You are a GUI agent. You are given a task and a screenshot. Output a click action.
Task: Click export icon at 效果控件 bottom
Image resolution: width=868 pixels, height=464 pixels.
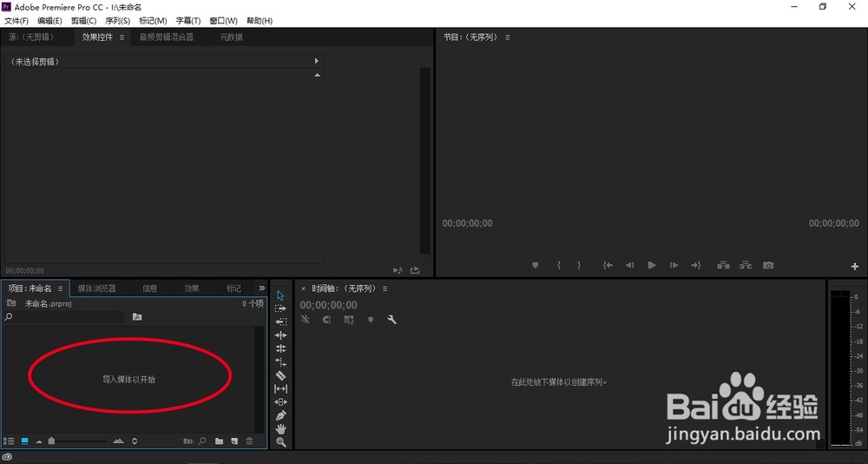(x=415, y=270)
